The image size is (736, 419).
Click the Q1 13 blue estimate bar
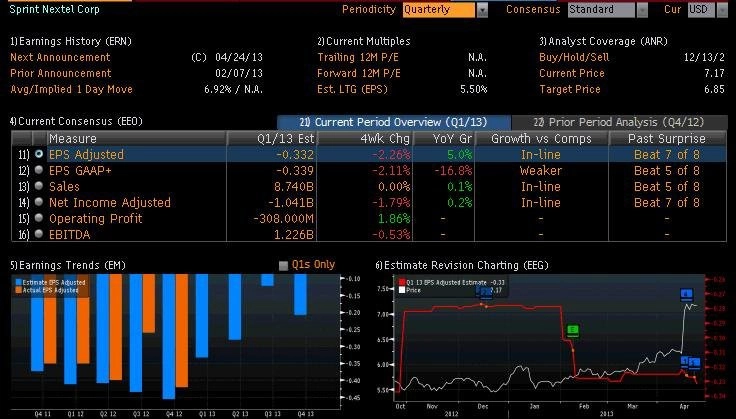tap(202, 316)
